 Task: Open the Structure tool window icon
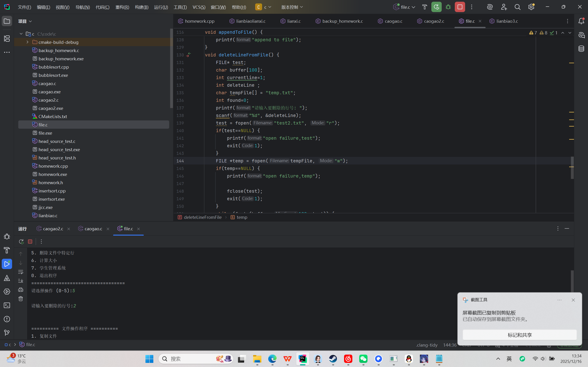tap(7, 38)
